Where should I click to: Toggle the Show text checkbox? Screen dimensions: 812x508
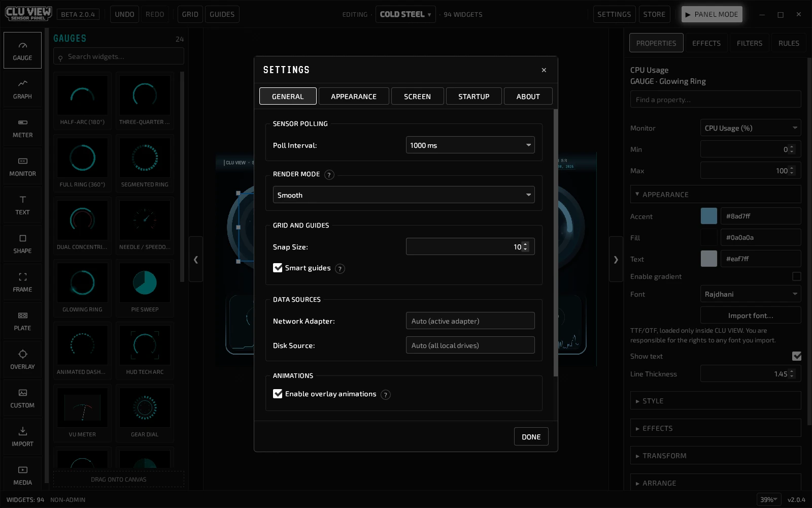click(x=797, y=356)
